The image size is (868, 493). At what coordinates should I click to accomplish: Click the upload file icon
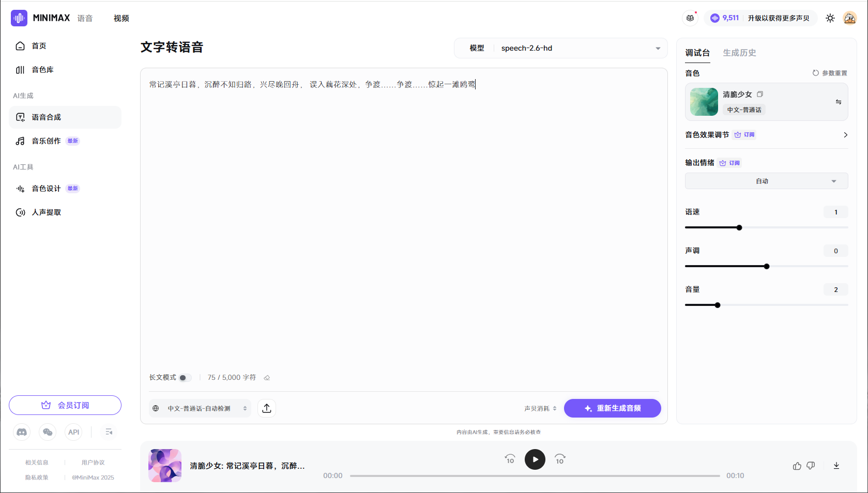[267, 408]
